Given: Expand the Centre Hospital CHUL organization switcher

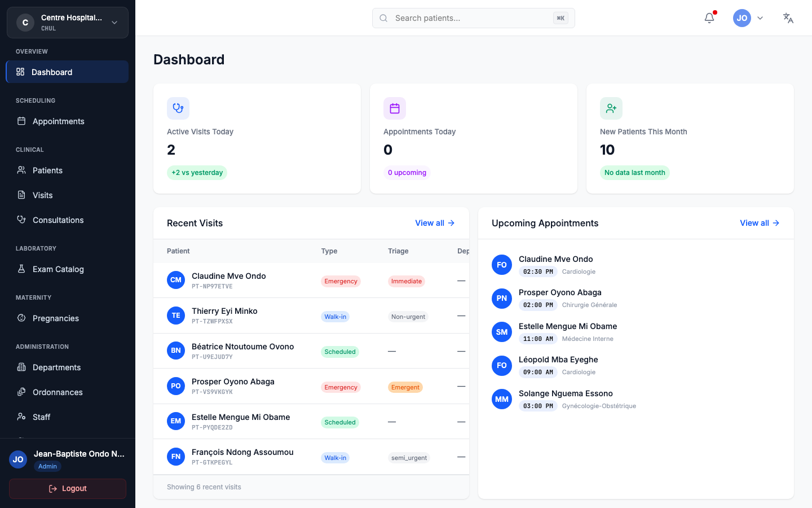Looking at the screenshot, I should point(67,22).
